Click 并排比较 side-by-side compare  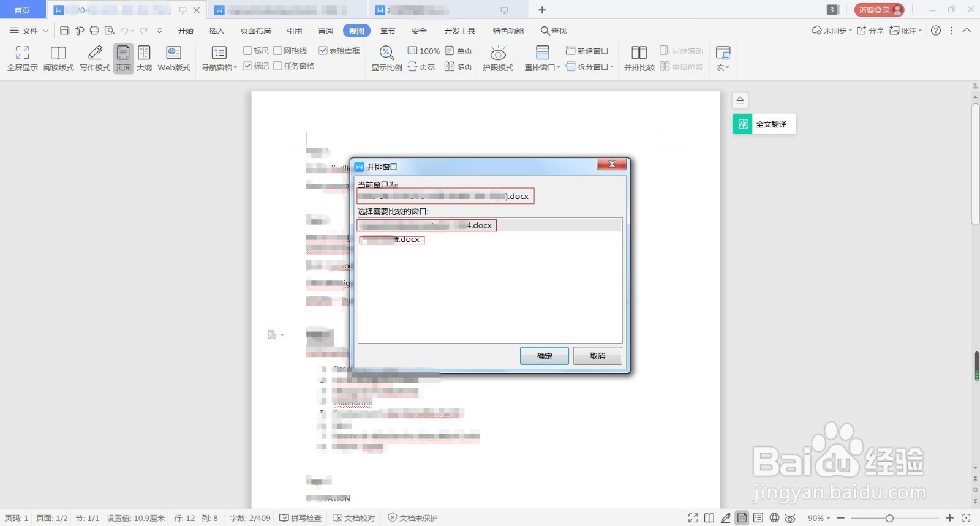[x=639, y=59]
